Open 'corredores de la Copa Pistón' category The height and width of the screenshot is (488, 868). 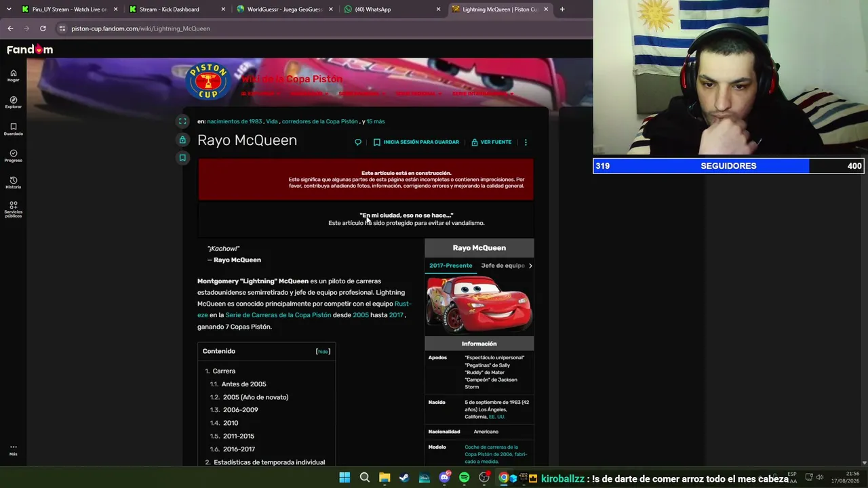(x=320, y=121)
